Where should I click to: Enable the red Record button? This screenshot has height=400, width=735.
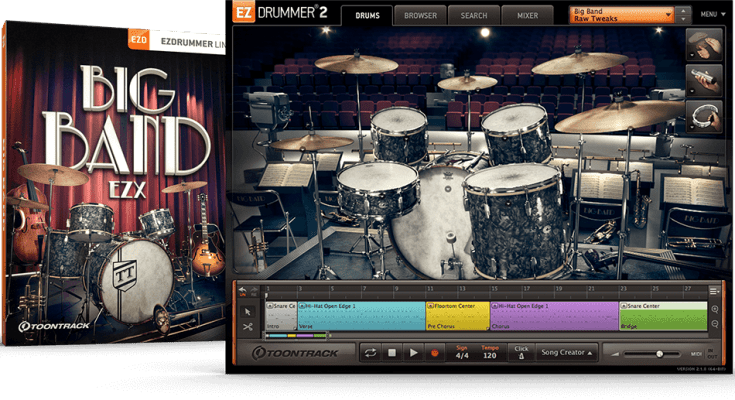click(434, 353)
